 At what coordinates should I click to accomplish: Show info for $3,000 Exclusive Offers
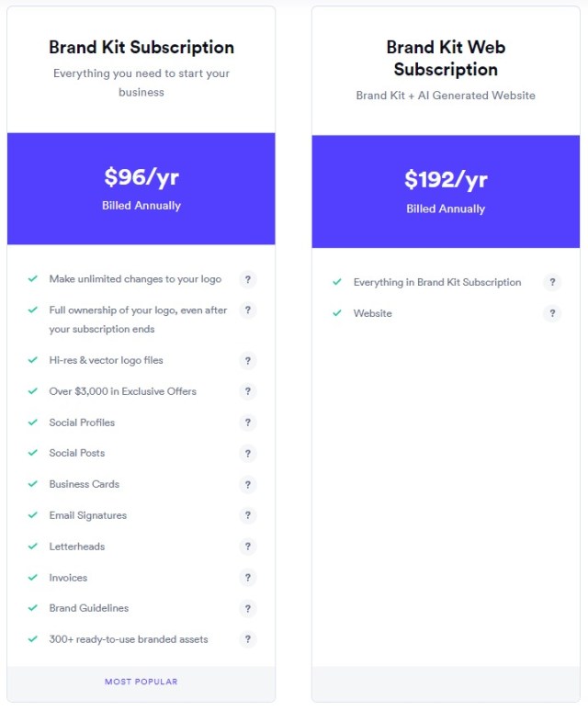[247, 392]
